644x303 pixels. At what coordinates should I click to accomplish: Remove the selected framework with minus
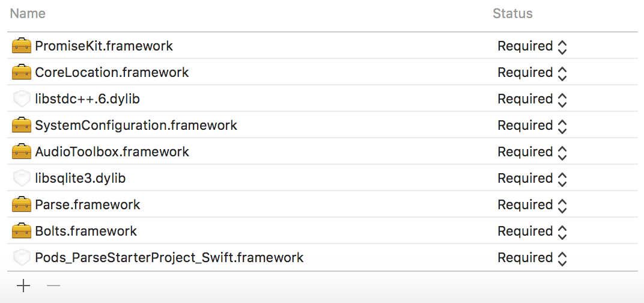point(53,286)
